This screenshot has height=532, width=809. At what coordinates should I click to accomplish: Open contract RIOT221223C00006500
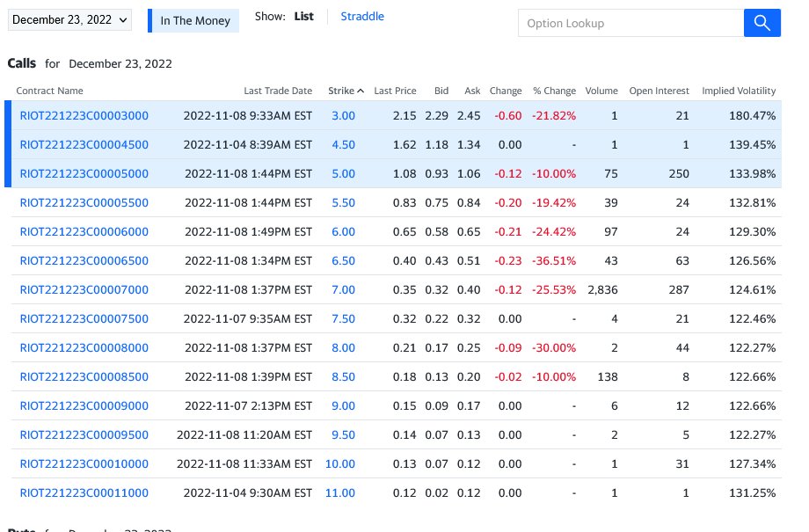84,260
